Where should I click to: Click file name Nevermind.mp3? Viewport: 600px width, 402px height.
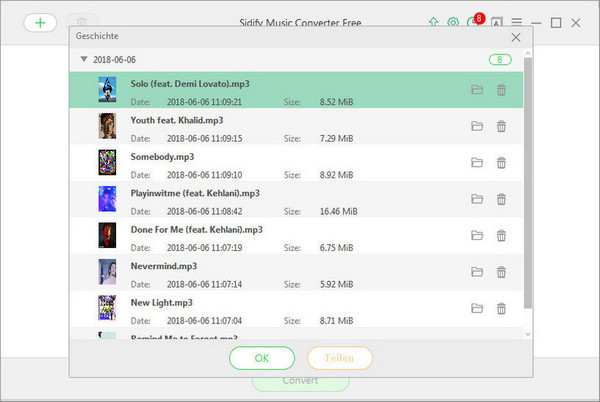164,266
